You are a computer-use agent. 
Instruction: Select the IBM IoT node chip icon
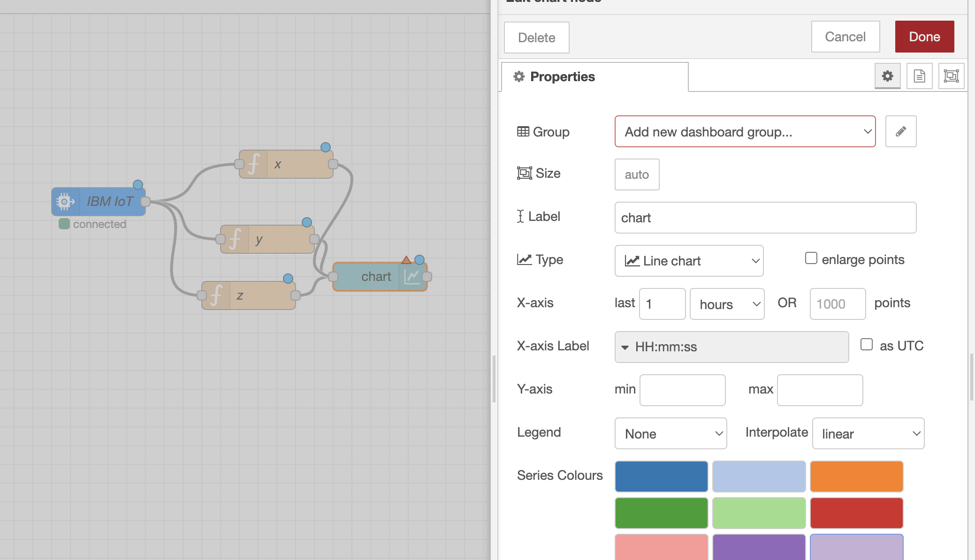(x=65, y=202)
